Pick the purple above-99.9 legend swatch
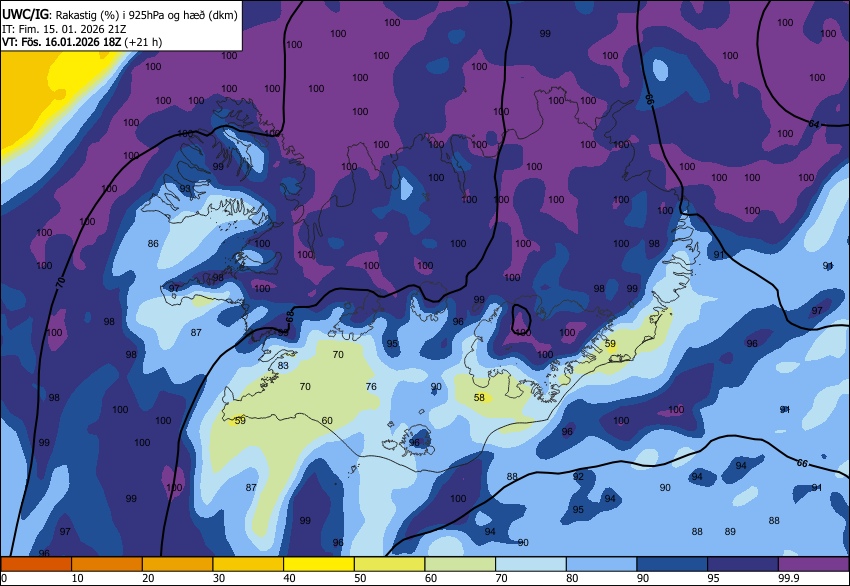850x586 pixels. (x=814, y=564)
